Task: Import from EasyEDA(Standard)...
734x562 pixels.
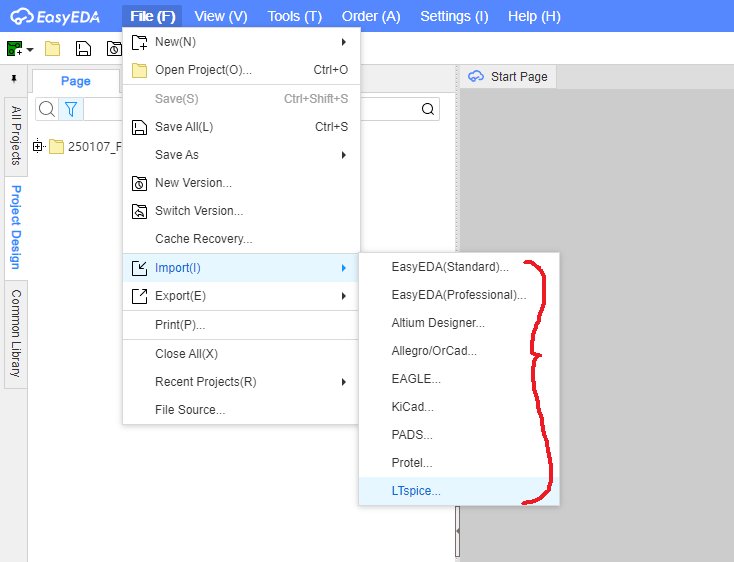Action: coord(459,267)
